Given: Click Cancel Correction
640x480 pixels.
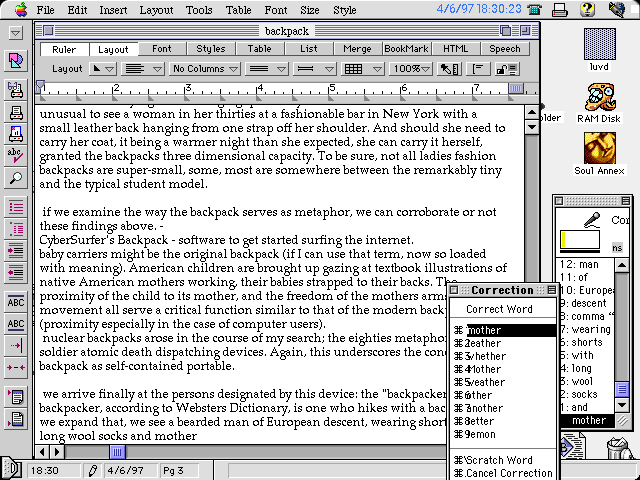Looking at the screenshot, I should pyautogui.click(x=503, y=473).
